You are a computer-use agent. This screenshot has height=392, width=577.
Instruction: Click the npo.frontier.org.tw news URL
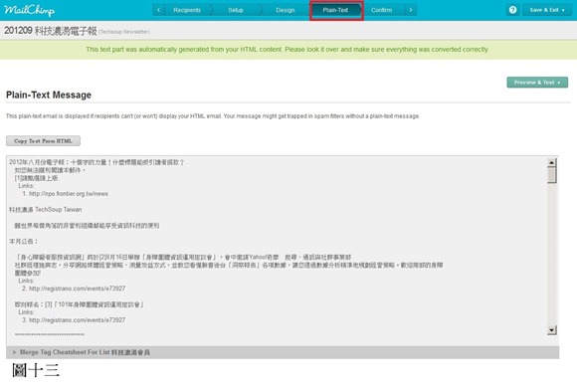(x=69, y=194)
